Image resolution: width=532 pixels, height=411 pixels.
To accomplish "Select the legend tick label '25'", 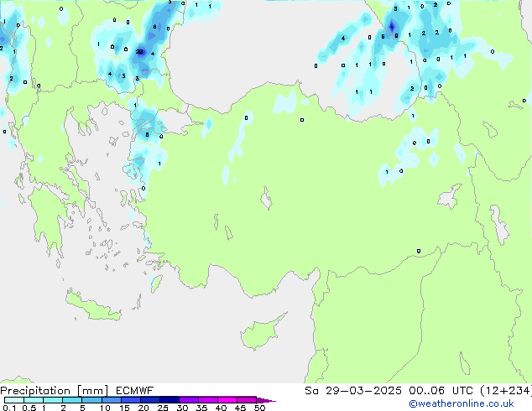I will coord(163,408).
